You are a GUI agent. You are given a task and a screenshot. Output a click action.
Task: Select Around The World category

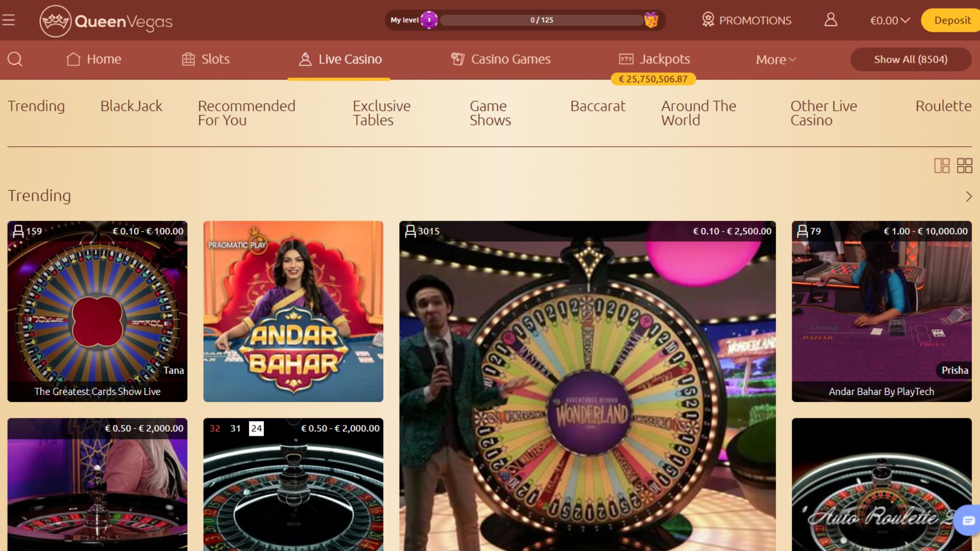(699, 113)
